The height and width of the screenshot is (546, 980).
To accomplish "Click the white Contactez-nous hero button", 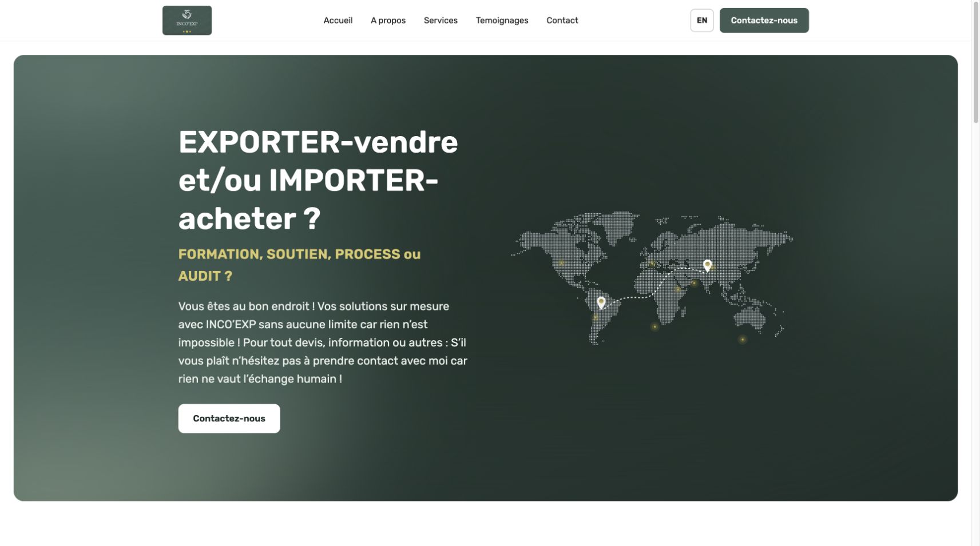I will point(229,419).
